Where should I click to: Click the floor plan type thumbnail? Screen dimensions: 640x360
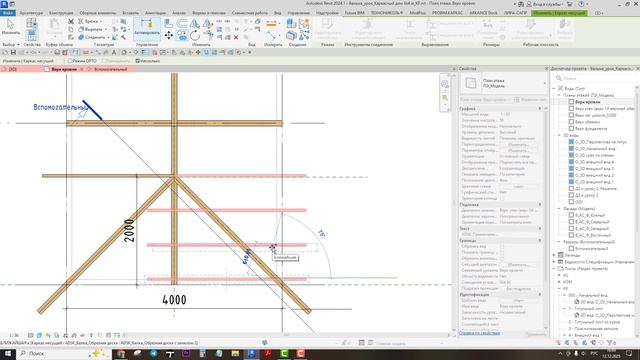tap(471, 83)
